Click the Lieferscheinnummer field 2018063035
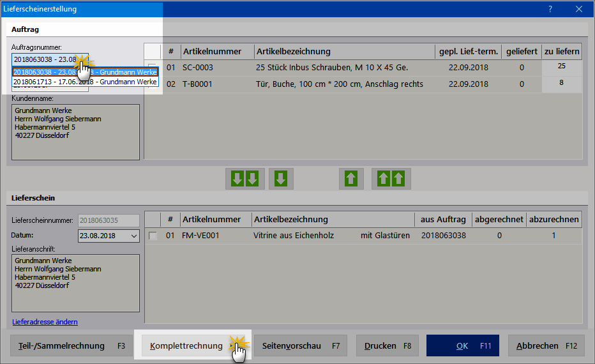 (x=109, y=220)
